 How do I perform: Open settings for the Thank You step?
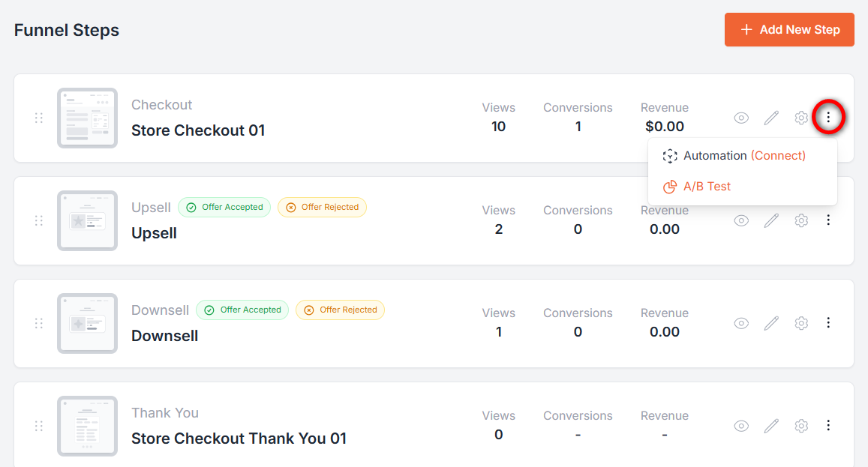[x=801, y=426]
